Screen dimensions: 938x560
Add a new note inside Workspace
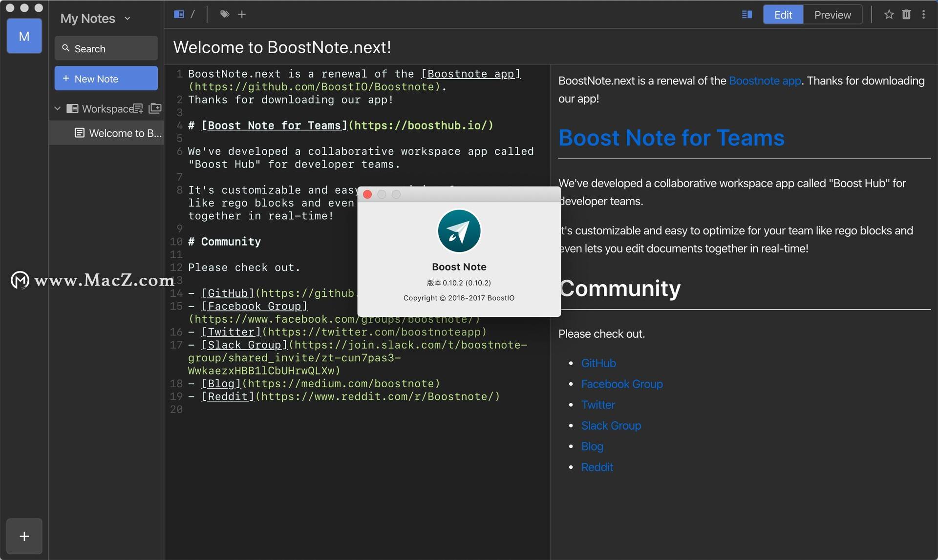pyautogui.click(x=138, y=108)
